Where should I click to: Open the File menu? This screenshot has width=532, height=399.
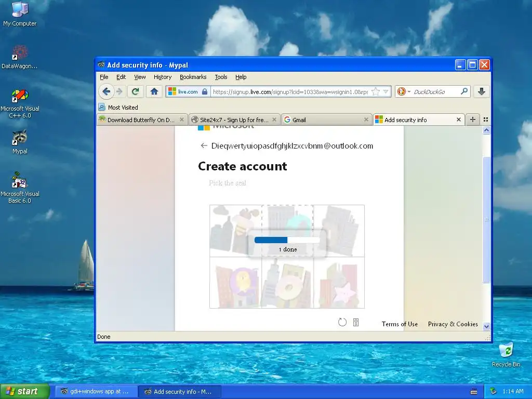(104, 77)
